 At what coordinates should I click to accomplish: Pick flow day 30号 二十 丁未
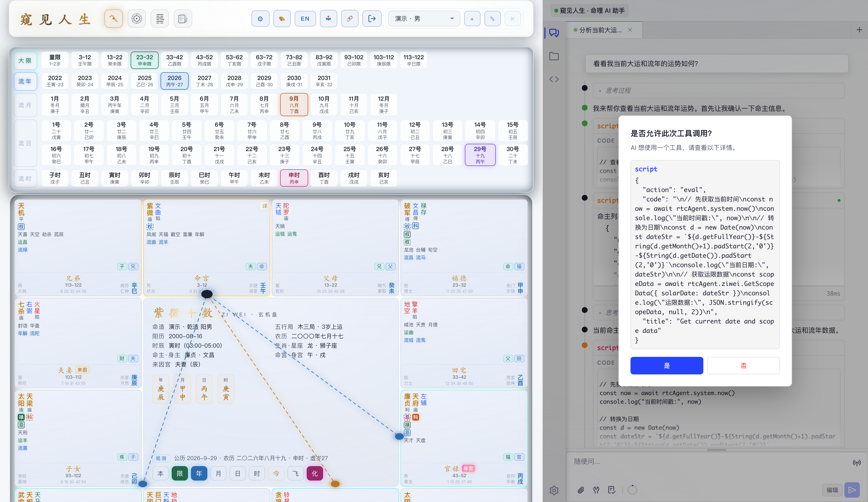click(513, 155)
